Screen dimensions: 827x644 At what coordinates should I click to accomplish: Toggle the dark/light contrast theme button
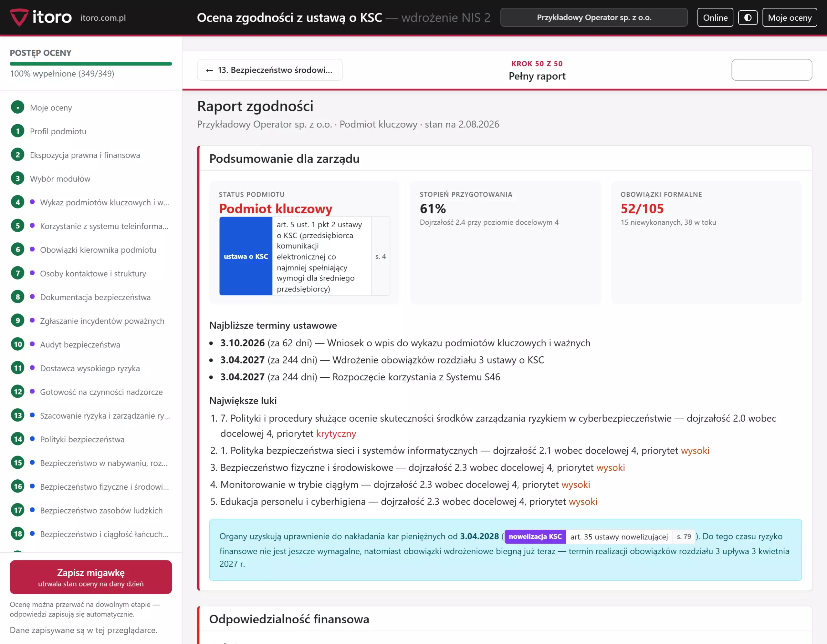click(748, 17)
